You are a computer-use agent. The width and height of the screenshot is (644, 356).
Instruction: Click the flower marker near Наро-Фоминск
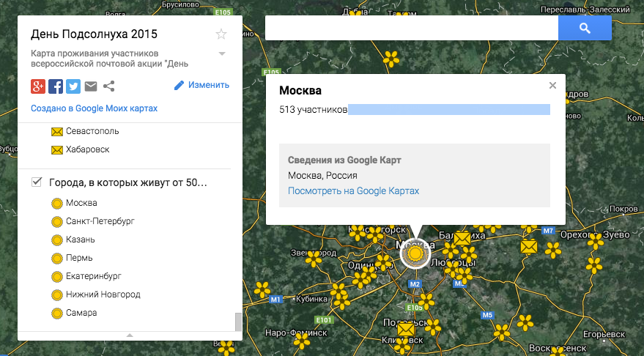302,341
